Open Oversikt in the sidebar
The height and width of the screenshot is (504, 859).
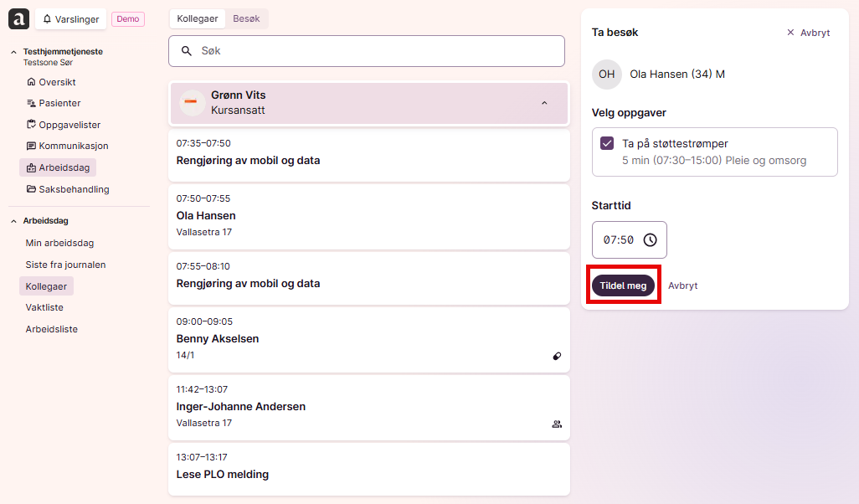point(51,82)
